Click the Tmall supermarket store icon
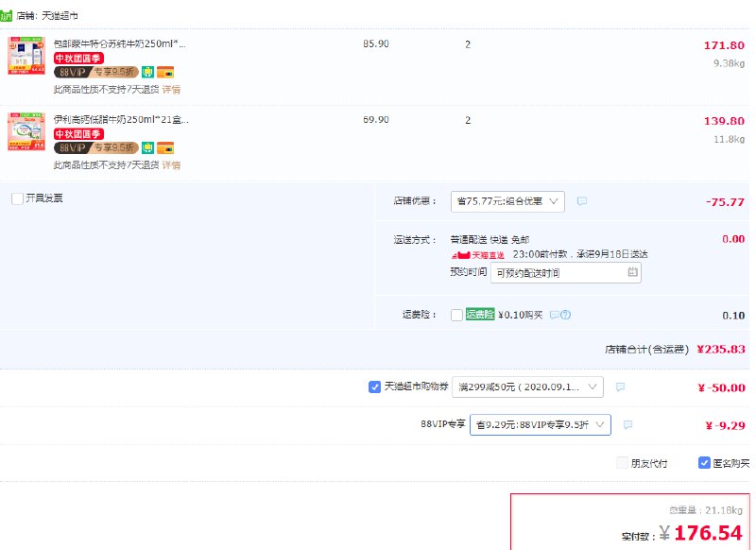 pos(6,16)
